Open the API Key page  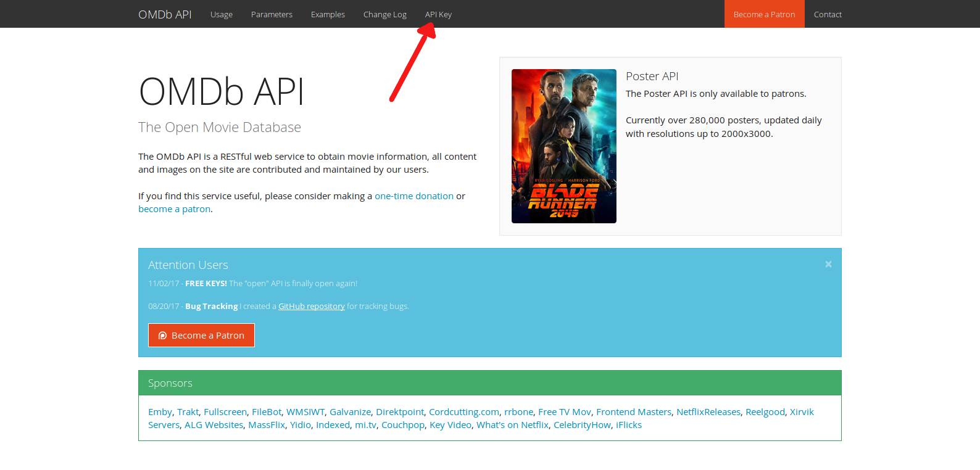(438, 14)
